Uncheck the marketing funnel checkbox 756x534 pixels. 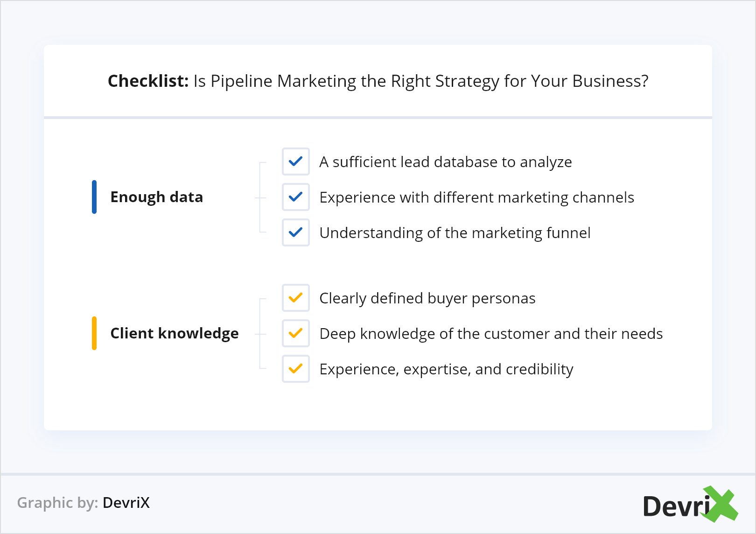(296, 232)
